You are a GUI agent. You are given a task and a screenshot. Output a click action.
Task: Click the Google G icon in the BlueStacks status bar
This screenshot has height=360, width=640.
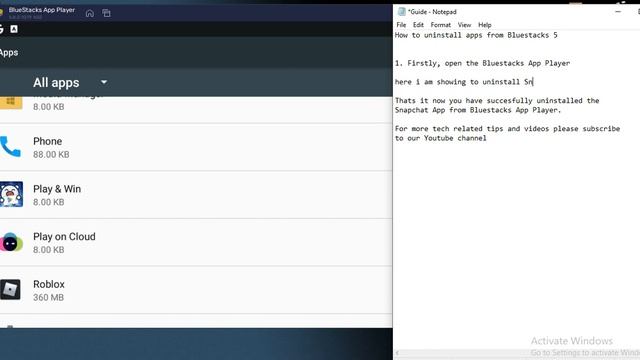pos(1,29)
